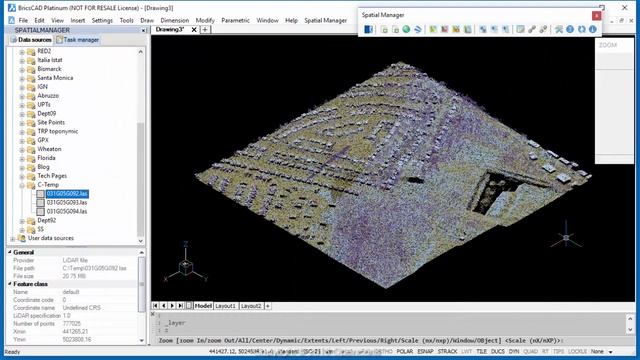Click the Santa Monica folder icon

coord(31,78)
